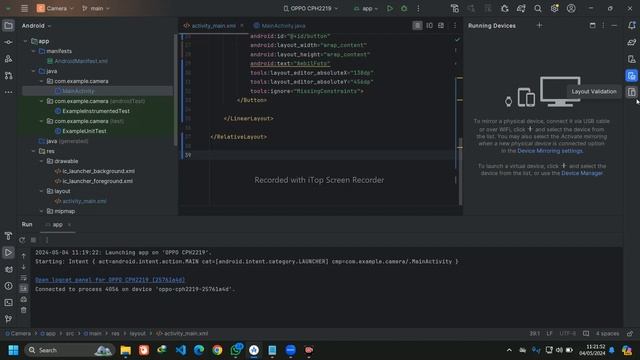The height and width of the screenshot is (360, 640).
Task: Open the Layout Validation tool window
Action: tap(631, 92)
